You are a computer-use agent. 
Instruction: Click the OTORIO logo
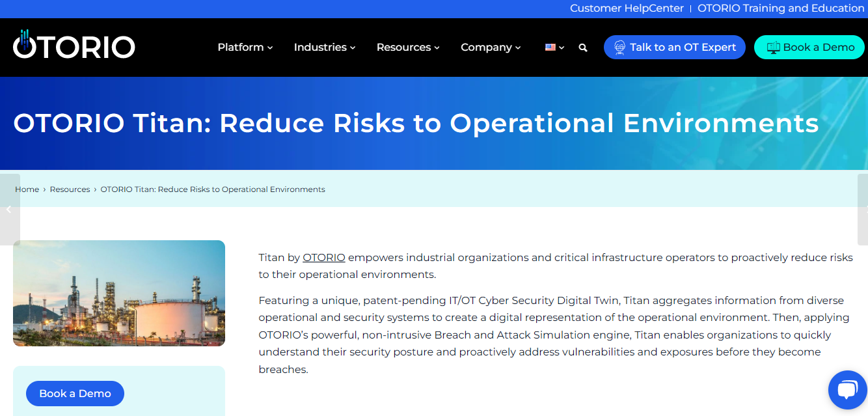click(74, 44)
